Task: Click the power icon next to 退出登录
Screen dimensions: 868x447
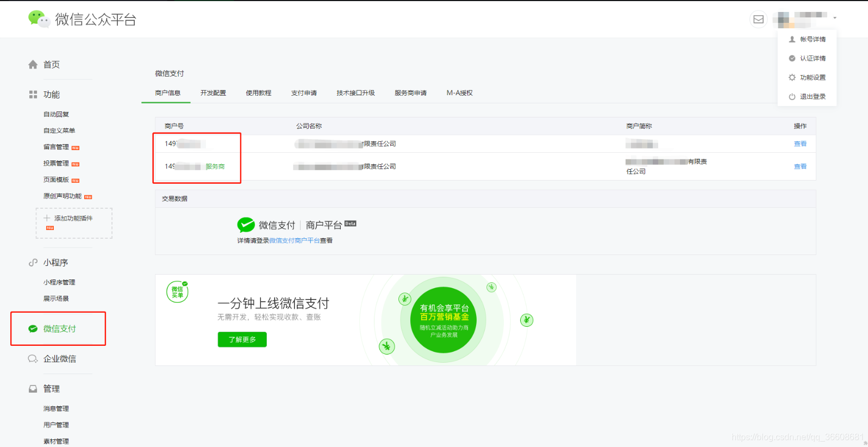Action: coord(792,96)
